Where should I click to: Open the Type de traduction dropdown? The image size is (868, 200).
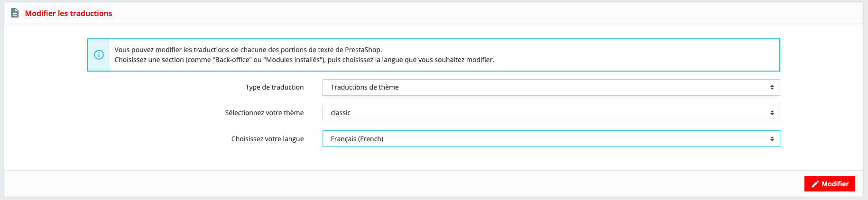[x=550, y=87]
